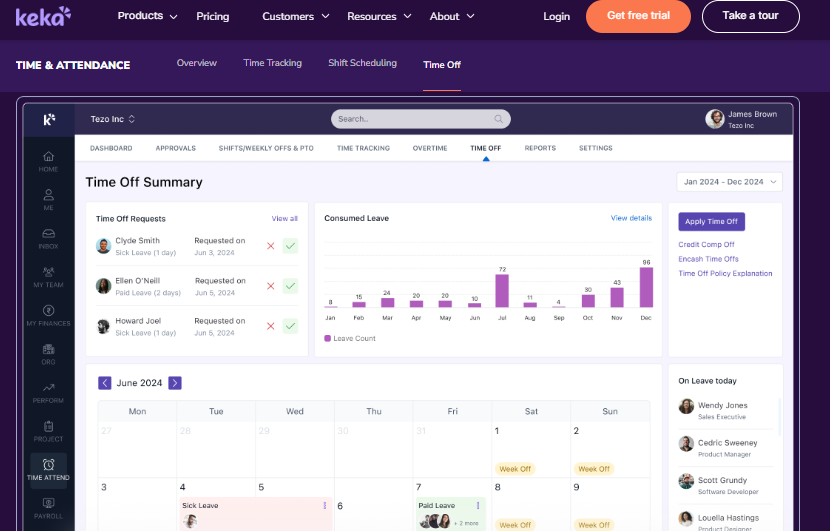Screen dimensions: 830x531
Task: Click the search magnifier icon
Action: [x=499, y=119]
